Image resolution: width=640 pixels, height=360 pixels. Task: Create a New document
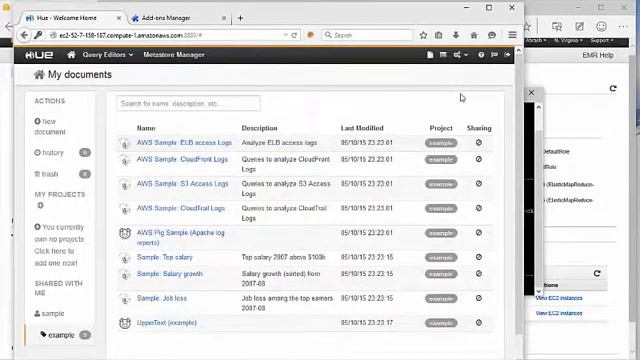click(x=50, y=127)
